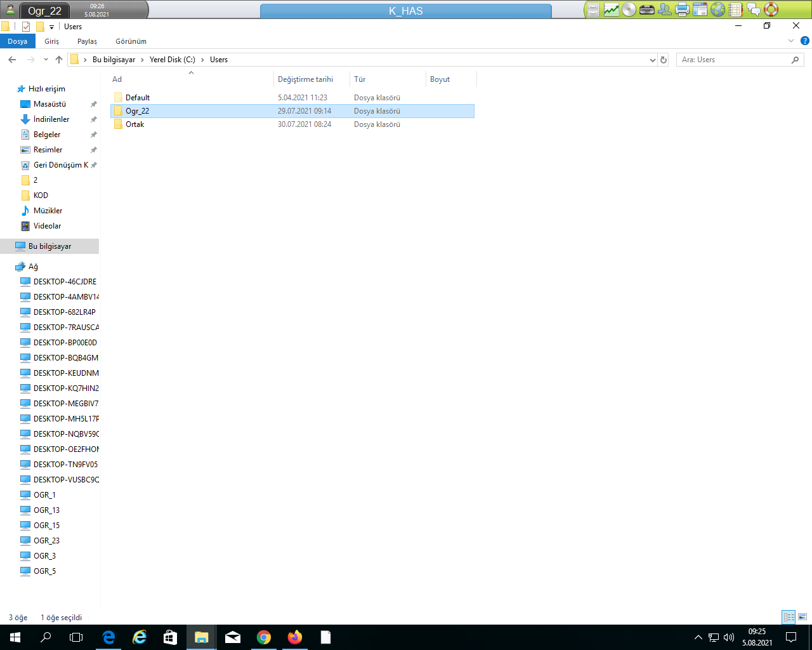Open the Görünüm ribbon tab
Image resolution: width=812 pixels, height=650 pixels.
click(131, 41)
